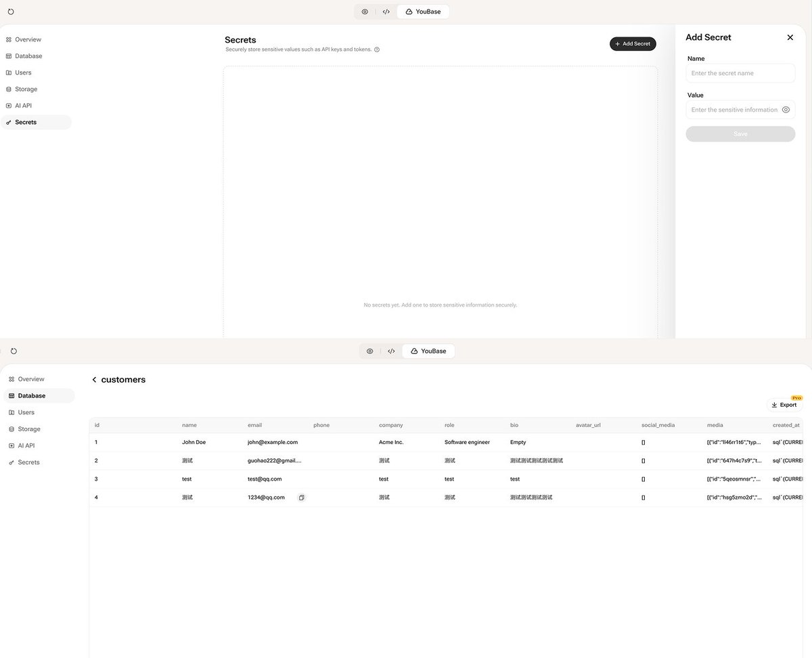Click the social_media column header
The width and height of the screenshot is (812, 658).
[658, 425]
